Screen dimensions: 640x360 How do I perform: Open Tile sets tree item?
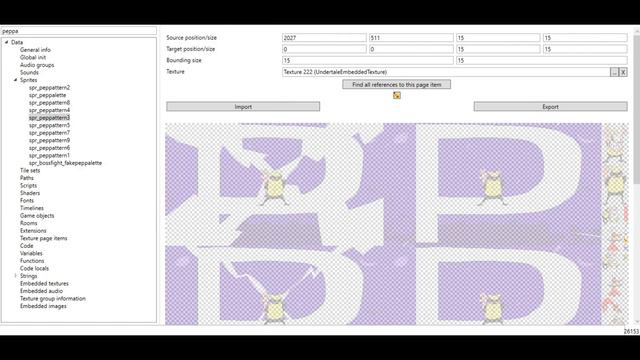(x=30, y=171)
